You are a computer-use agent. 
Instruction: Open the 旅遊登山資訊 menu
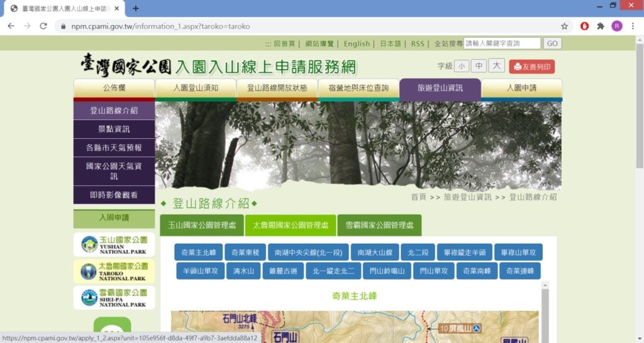point(440,88)
